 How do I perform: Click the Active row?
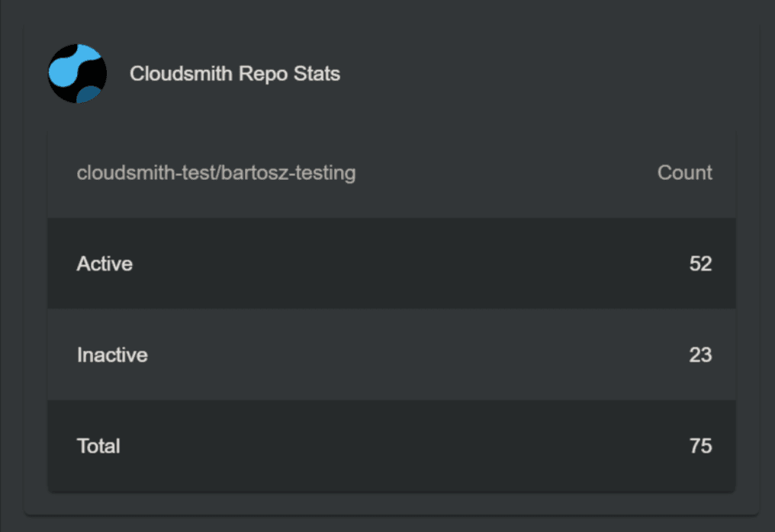click(x=391, y=264)
